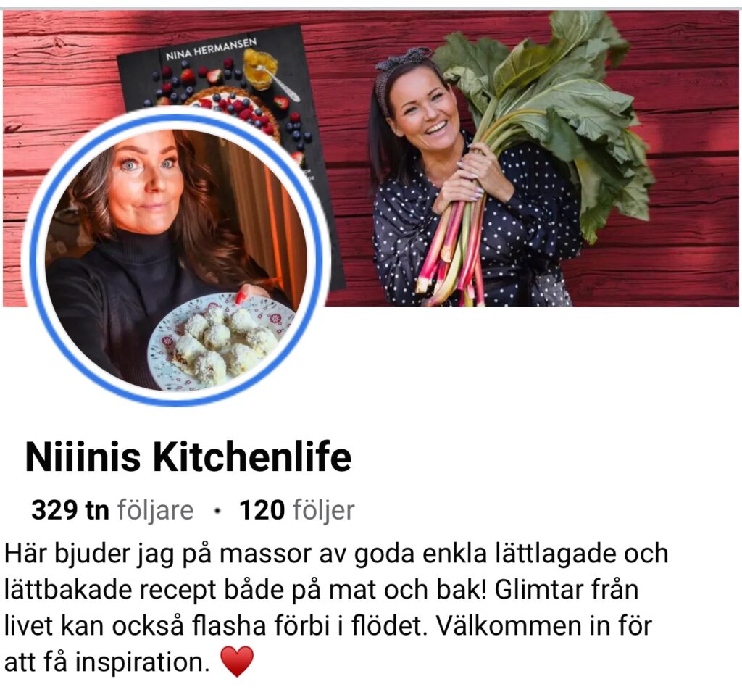
Task: Click the bio line starting with Här bjuder jag
Action: (336, 554)
